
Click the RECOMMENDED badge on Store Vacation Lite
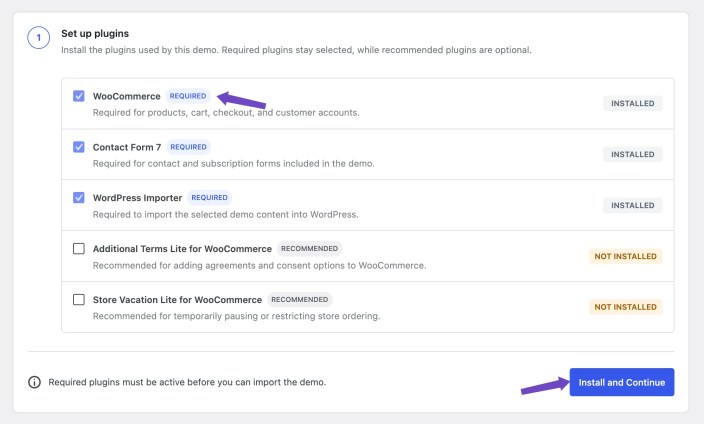300,300
